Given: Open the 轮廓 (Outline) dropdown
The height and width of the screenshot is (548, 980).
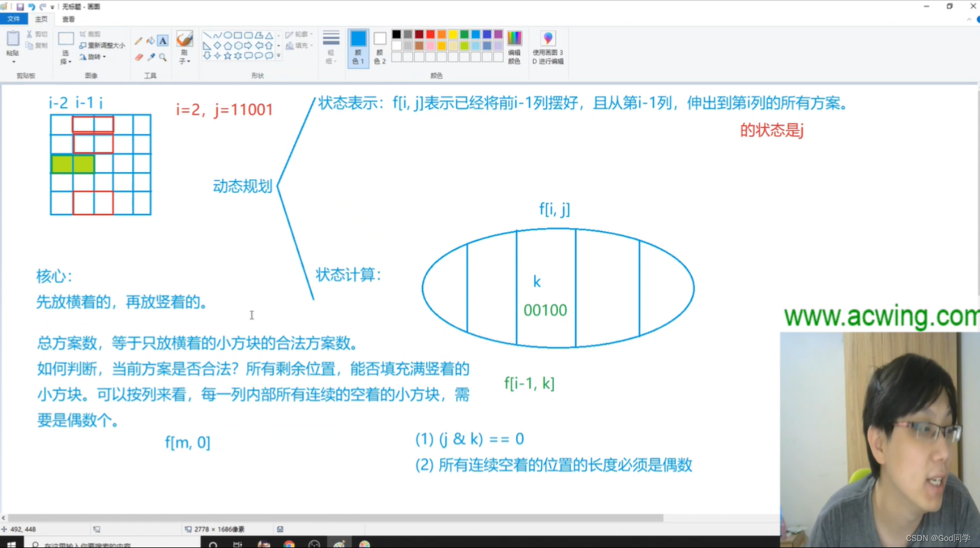Looking at the screenshot, I should point(299,34).
